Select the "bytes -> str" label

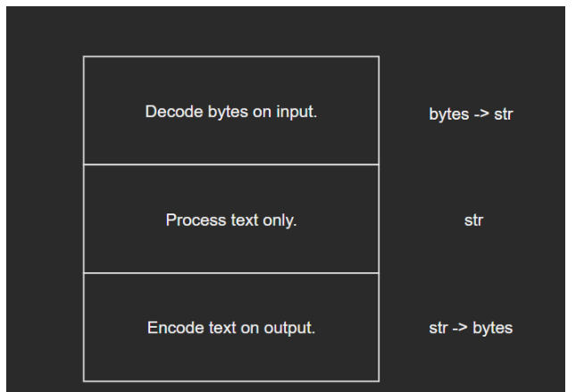471,115
